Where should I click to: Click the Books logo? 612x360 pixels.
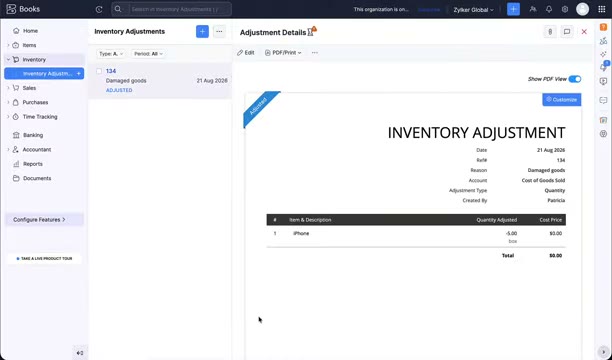click(x=23, y=9)
